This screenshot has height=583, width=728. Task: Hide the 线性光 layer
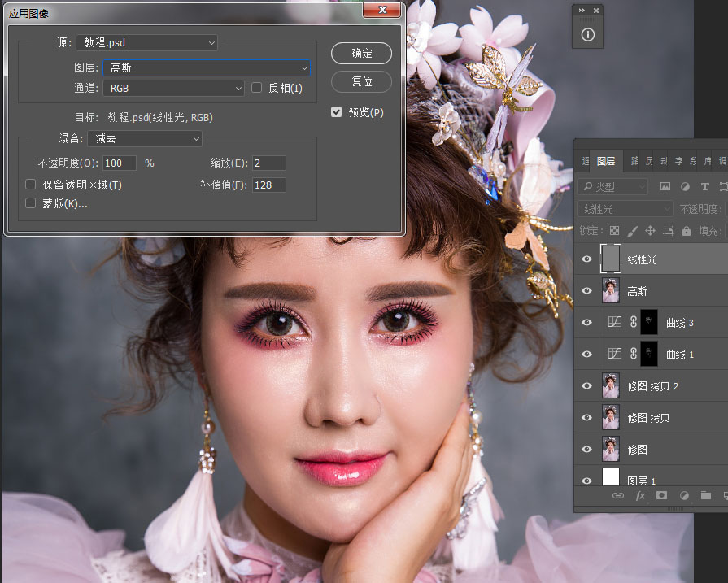click(586, 259)
